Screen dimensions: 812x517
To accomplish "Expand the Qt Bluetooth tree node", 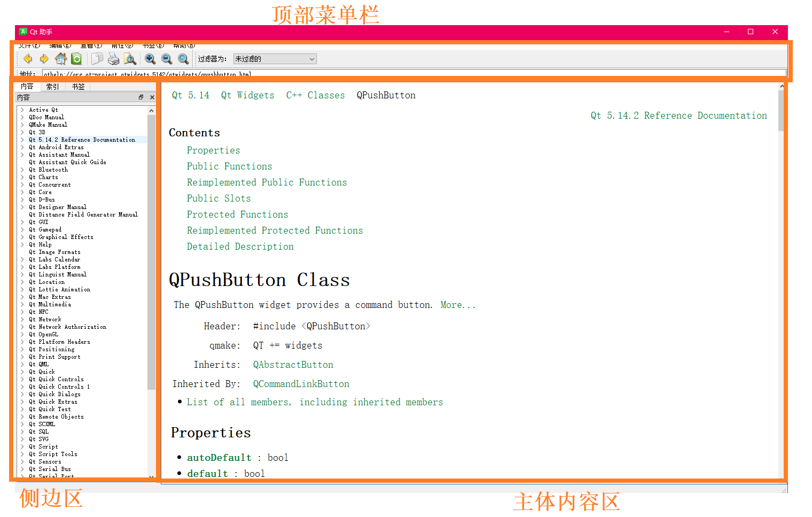I will point(22,169).
